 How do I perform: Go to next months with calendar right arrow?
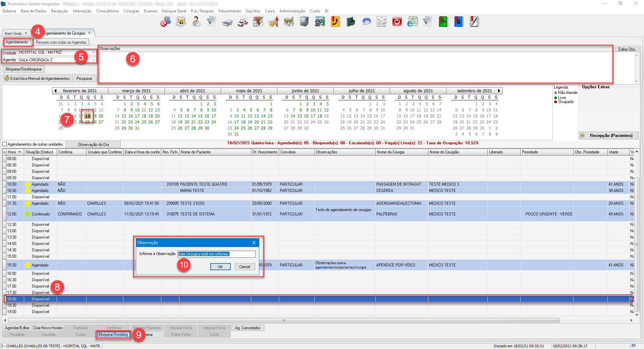[499, 91]
